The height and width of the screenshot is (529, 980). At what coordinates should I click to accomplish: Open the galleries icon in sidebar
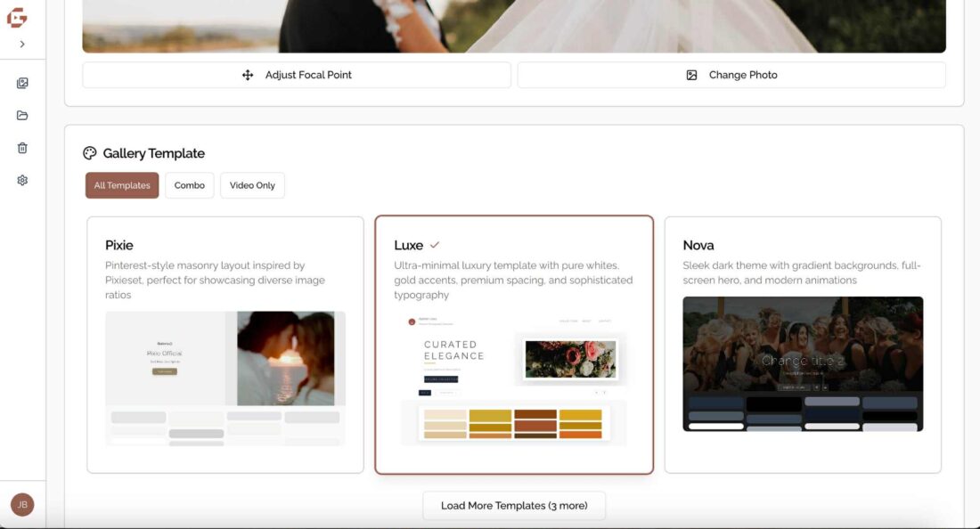coord(22,84)
